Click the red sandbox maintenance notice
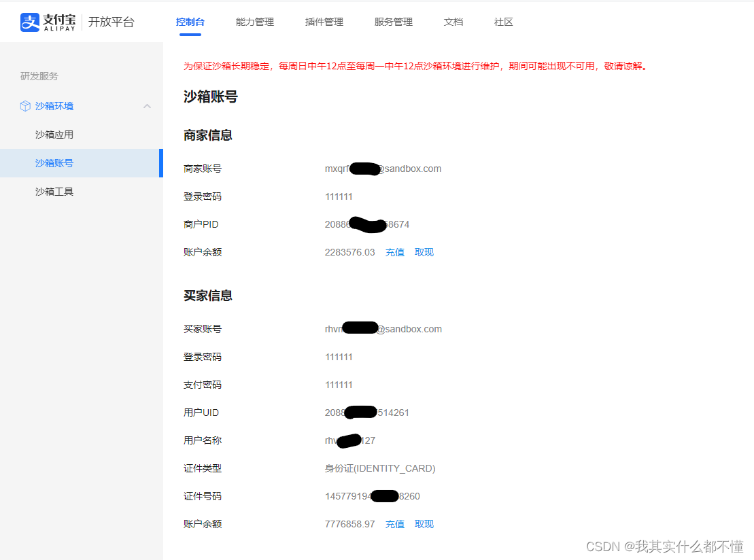Viewport: 754px width, 560px height. click(x=415, y=67)
